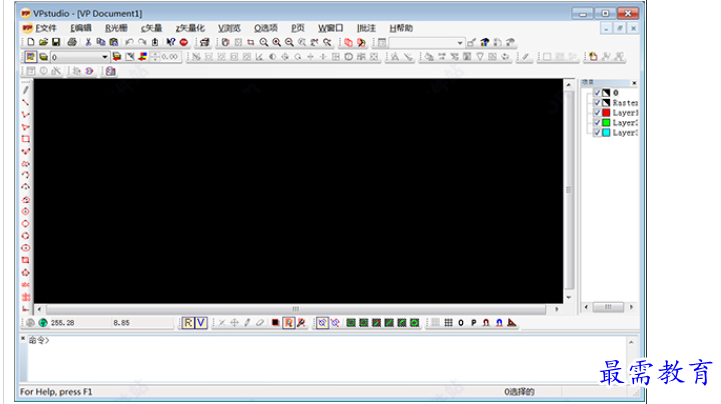Toggle the R raster mode button
This screenshot has width=721, height=404.
188,323
